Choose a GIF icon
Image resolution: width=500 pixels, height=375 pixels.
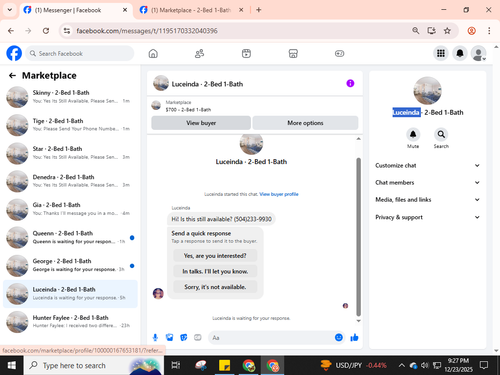(x=198, y=338)
